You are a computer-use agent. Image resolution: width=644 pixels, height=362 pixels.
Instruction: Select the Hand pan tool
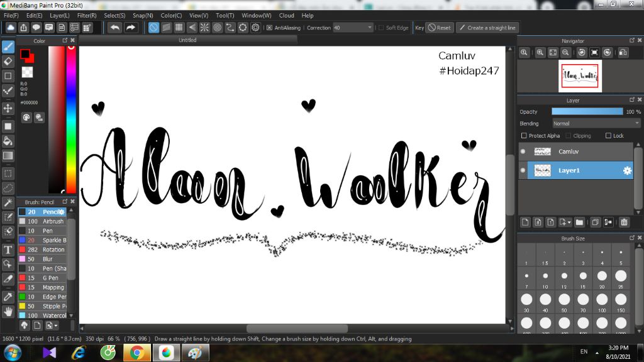[8, 312]
